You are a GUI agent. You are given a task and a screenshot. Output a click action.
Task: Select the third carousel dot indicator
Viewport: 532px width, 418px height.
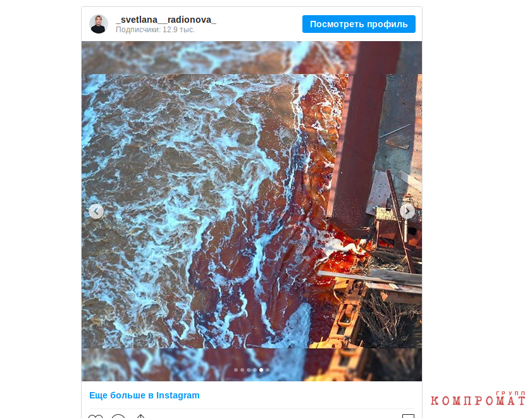tap(249, 370)
